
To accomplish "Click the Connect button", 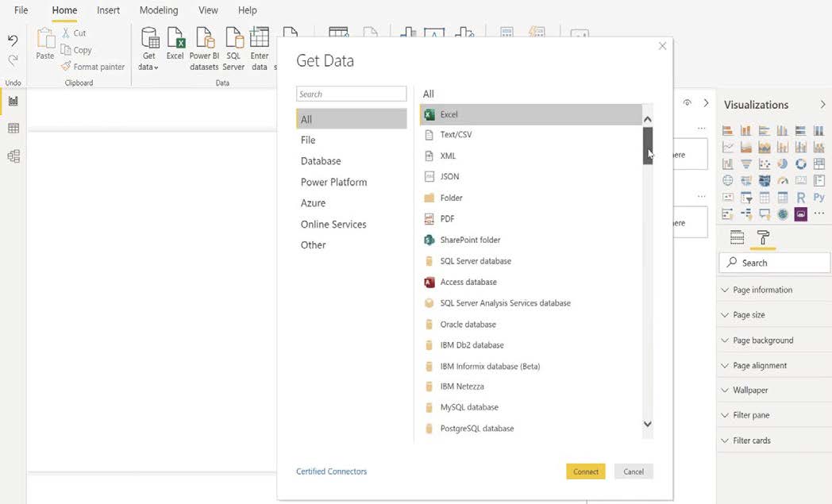I will 586,471.
